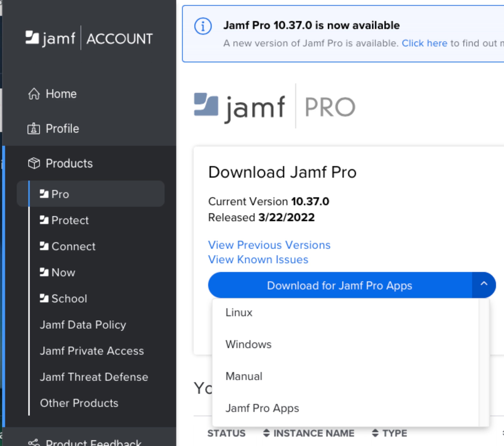Click the Released 3/22/2022 text
This screenshot has width=504, height=446.
tap(261, 217)
